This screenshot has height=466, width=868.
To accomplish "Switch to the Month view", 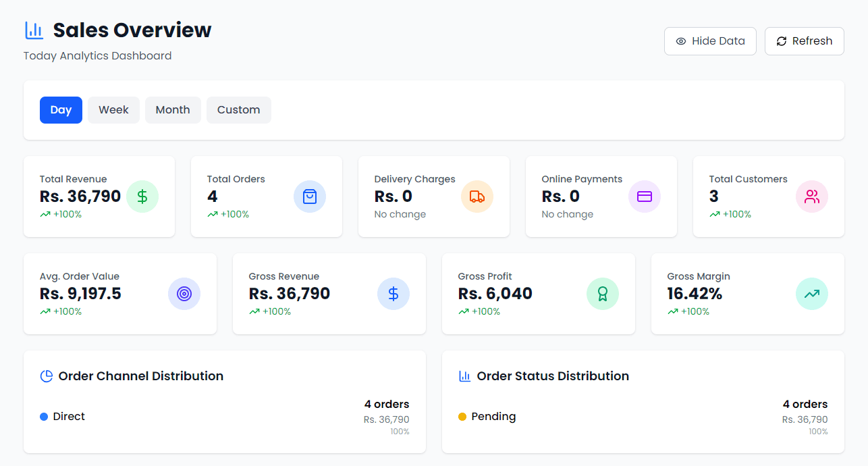I will click(x=173, y=110).
